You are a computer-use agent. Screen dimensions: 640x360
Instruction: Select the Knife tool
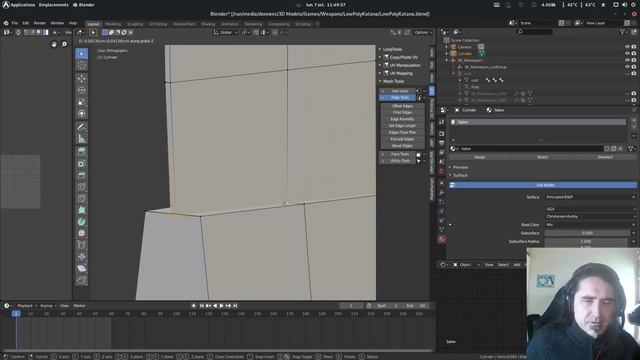[x=82, y=199]
